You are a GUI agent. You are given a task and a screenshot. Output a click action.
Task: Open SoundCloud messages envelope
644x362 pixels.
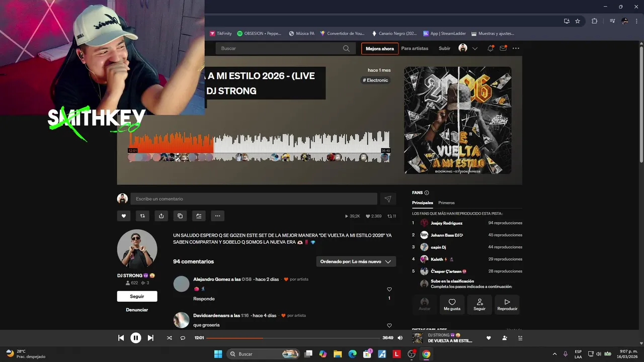coord(503,48)
